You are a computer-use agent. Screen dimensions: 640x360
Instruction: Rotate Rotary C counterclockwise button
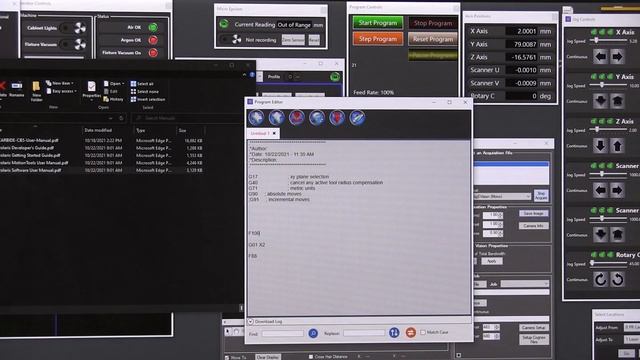pos(617,280)
